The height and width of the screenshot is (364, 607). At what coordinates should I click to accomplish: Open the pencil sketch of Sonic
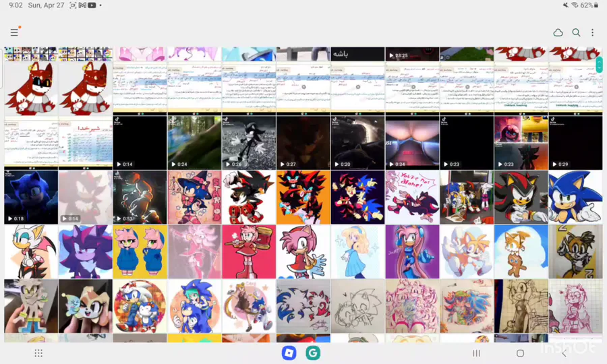357,306
